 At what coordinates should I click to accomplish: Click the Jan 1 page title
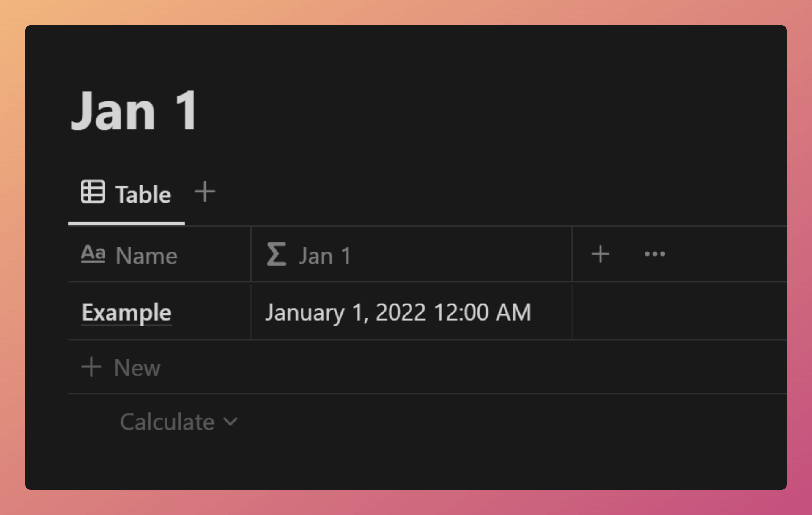coord(134,110)
